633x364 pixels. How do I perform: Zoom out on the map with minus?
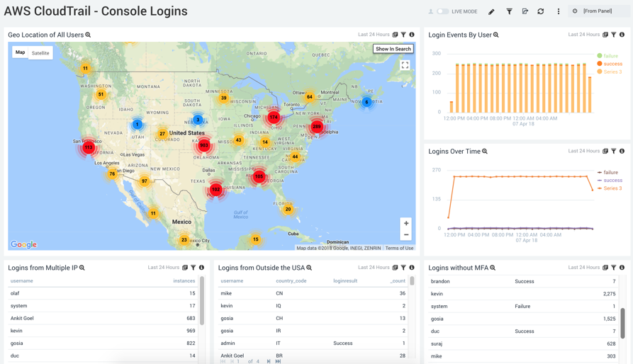(x=406, y=234)
